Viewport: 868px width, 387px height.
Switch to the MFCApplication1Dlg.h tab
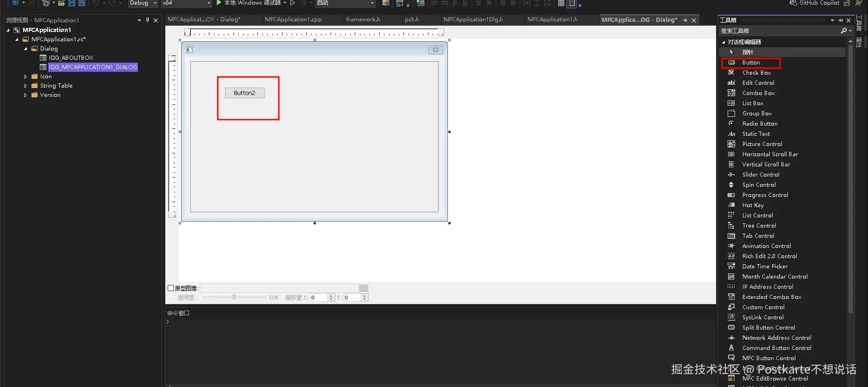(x=473, y=19)
